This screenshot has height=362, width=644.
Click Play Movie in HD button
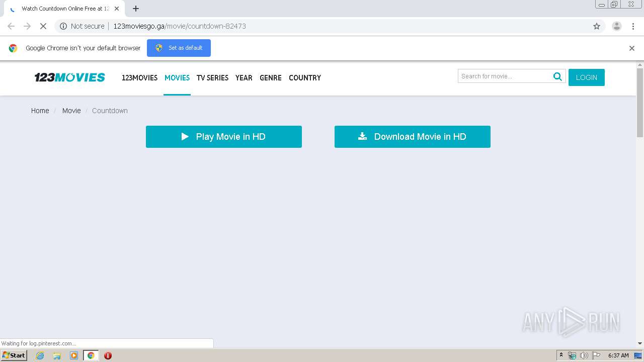point(224,137)
